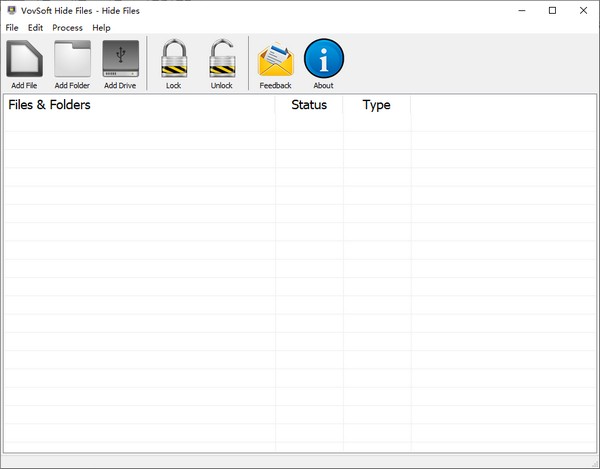Click the VovSoft app icon in title bar
This screenshot has height=469, width=600.
pyautogui.click(x=10, y=10)
